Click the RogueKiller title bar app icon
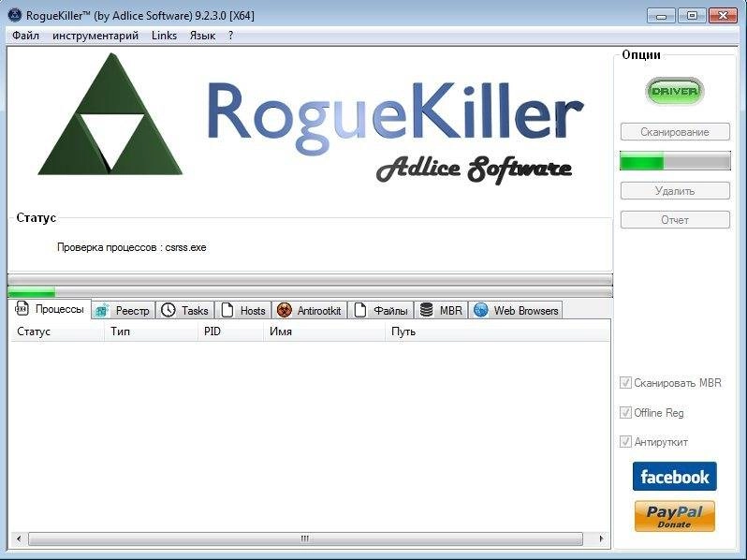Image resolution: width=747 pixels, height=560 pixels. coord(15,15)
